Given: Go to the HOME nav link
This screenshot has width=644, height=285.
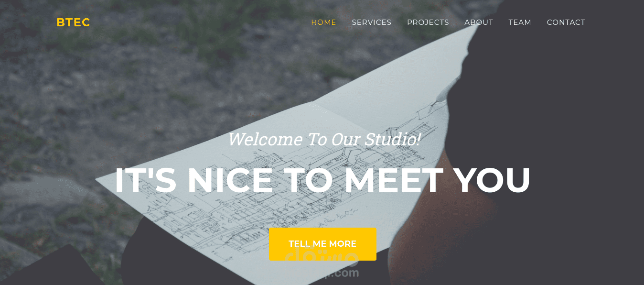Looking at the screenshot, I should pos(323,22).
